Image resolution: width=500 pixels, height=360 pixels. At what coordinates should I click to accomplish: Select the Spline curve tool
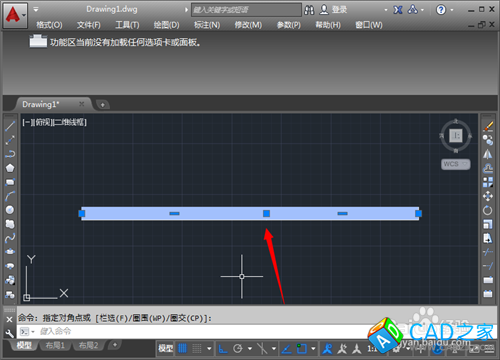pos(10,238)
